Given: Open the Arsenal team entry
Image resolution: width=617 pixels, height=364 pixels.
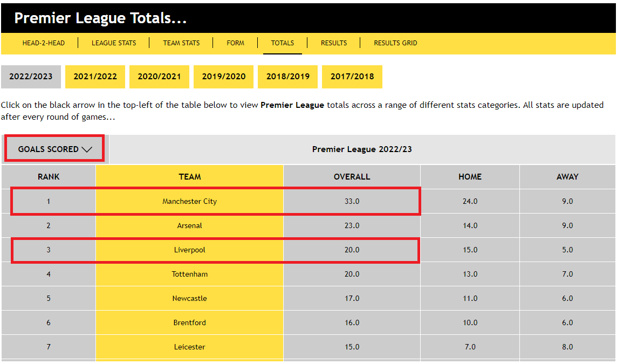Looking at the screenshot, I should [189, 225].
